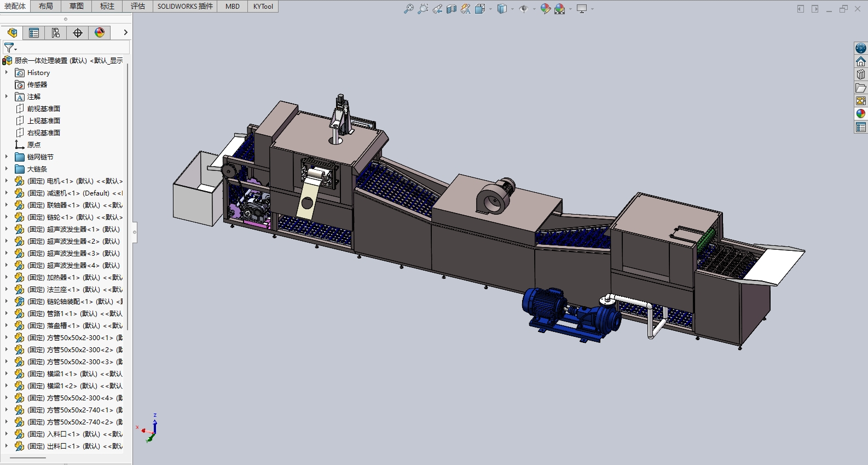Viewport: 868px width, 465px height.
Task: Open the Custom Properties task pane icon
Action: [861, 127]
